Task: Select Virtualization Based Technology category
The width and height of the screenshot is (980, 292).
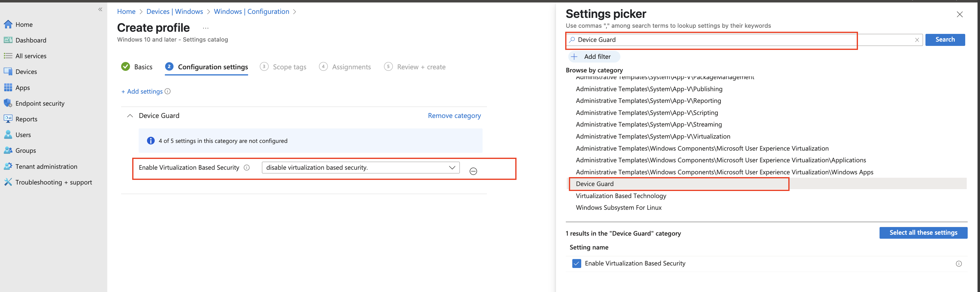Action: pyautogui.click(x=621, y=196)
